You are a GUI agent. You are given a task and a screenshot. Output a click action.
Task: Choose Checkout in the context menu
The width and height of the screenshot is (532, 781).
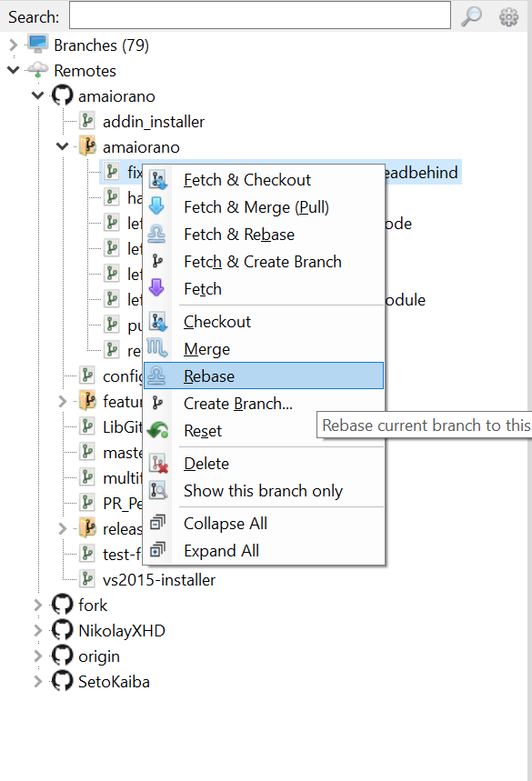coord(216,321)
